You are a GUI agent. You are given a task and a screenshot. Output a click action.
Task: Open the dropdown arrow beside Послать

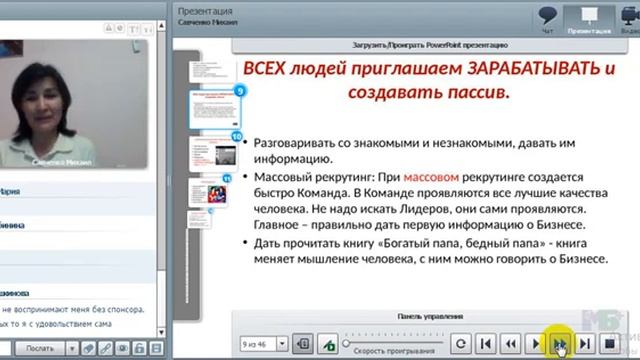point(72,349)
